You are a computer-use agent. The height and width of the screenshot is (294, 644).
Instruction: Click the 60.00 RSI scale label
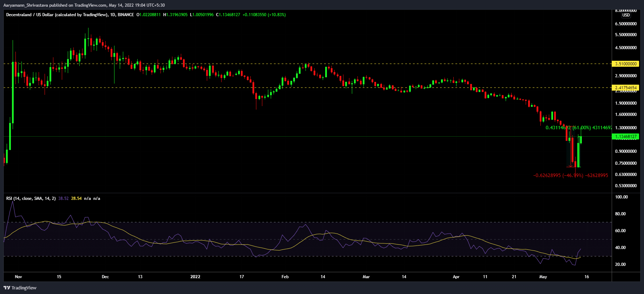point(620,231)
